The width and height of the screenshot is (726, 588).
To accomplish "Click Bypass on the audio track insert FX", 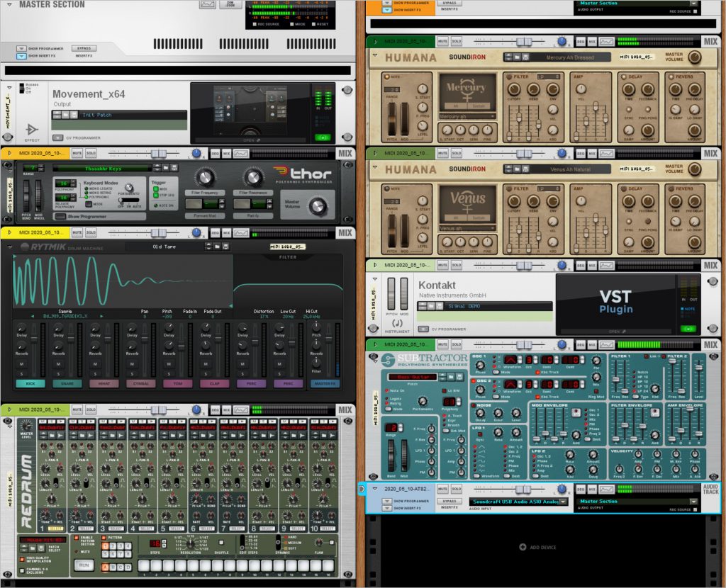I will [x=449, y=501].
